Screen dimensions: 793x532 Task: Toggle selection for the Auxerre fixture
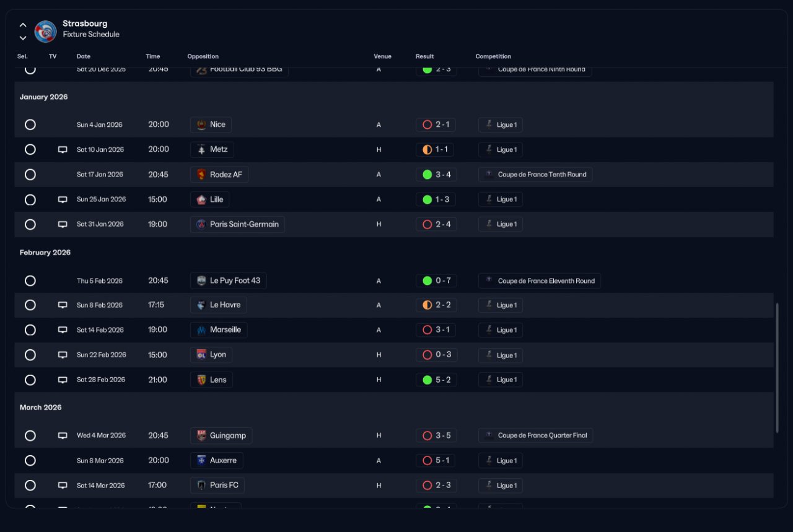(x=30, y=461)
